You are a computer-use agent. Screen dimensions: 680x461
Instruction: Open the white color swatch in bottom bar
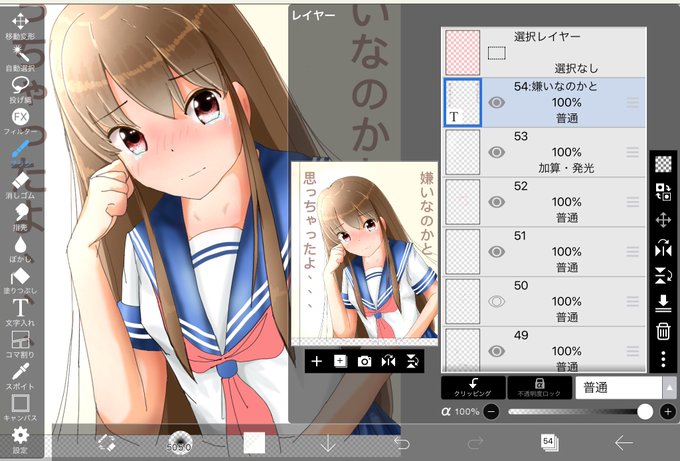pyautogui.click(x=254, y=443)
